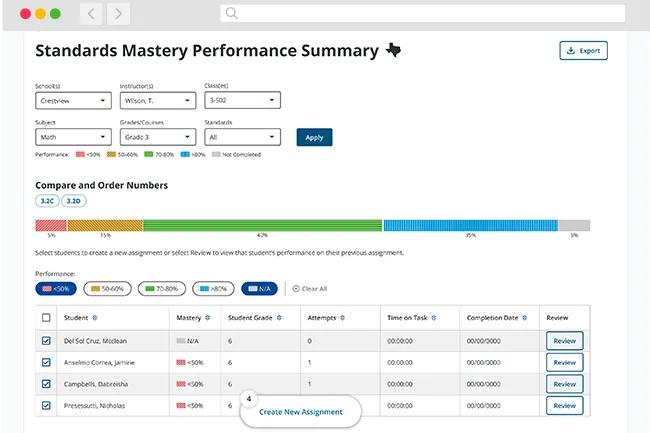Click the browser back arrow

pos(91,14)
